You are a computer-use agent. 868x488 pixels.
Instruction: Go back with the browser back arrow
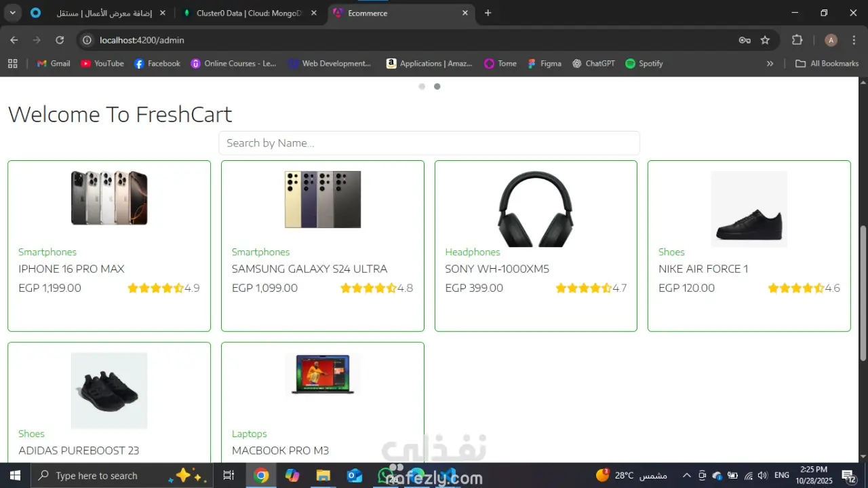coord(14,40)
